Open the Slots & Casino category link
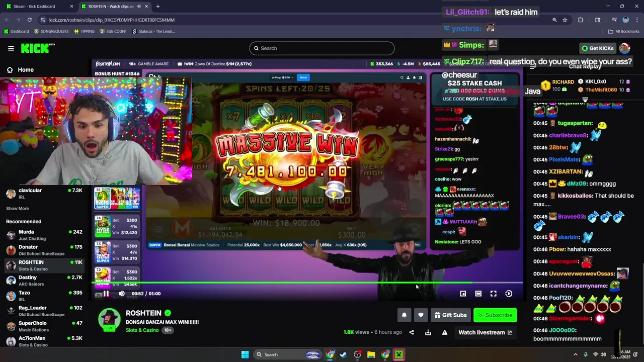Screen dimensions: 644x362 click(142, 330)
